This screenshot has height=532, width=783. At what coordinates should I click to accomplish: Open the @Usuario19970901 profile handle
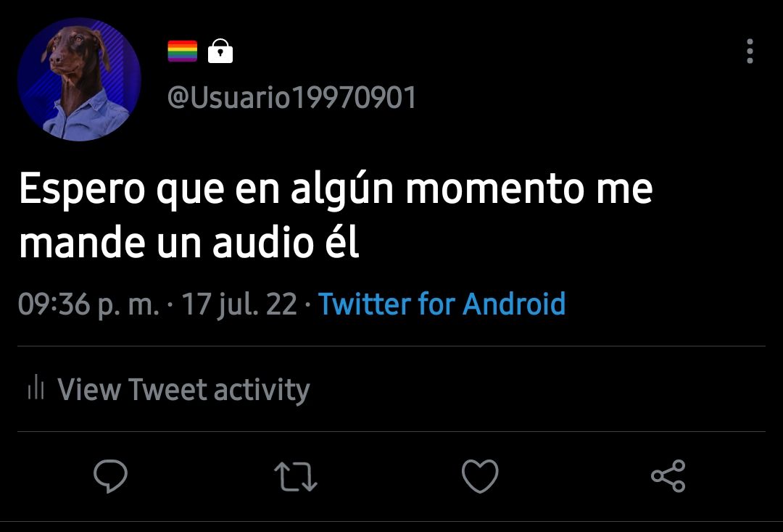[x=291, y=97]
